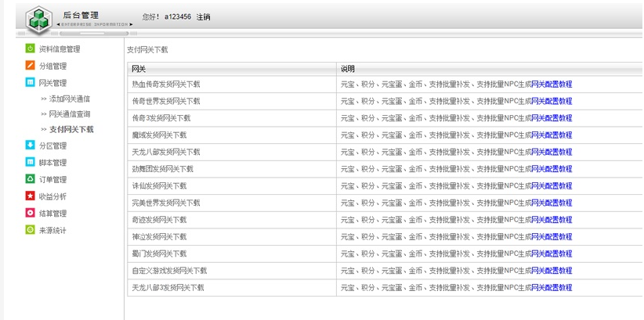Download the 自定义游戏发货网关下载 gateway

point(169,271)
